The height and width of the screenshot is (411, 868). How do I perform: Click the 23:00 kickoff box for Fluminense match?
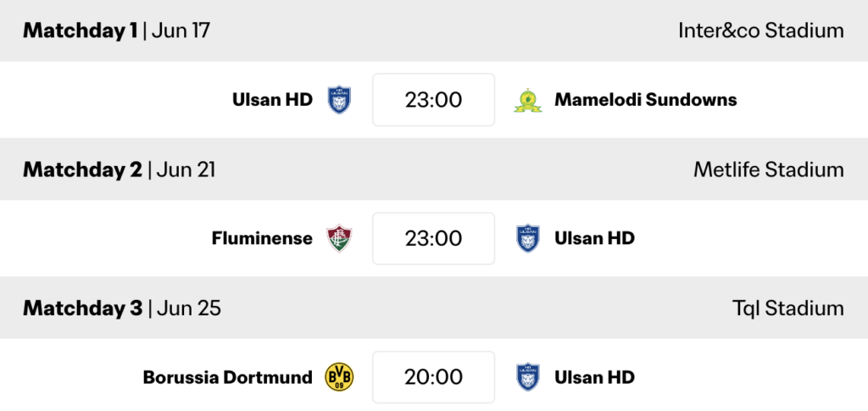pos(433,238)
